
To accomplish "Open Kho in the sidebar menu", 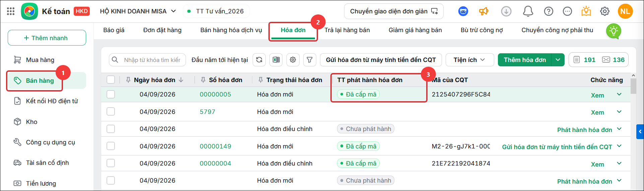I will [32, 122].
